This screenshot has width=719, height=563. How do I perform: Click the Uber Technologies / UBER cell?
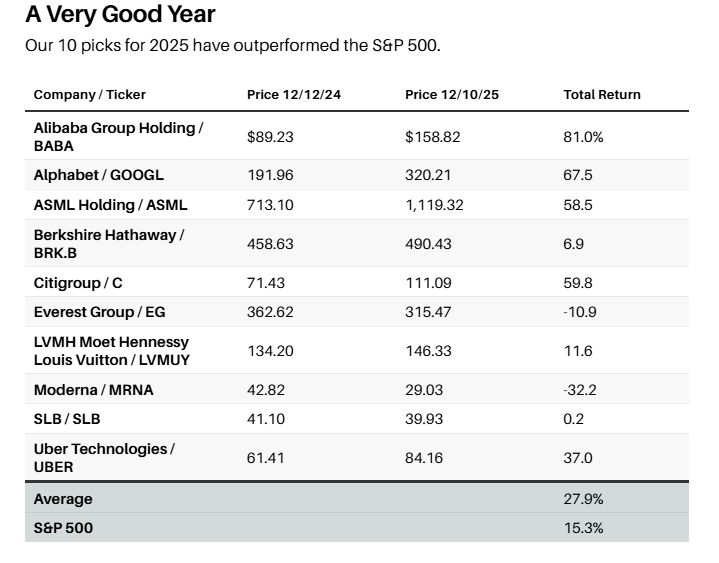click(104, 457)
